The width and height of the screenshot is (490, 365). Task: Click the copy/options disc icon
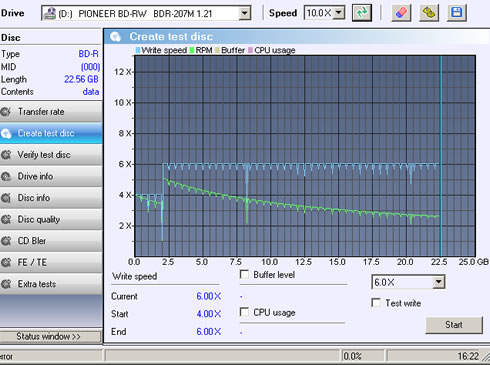tap(429, 13)
